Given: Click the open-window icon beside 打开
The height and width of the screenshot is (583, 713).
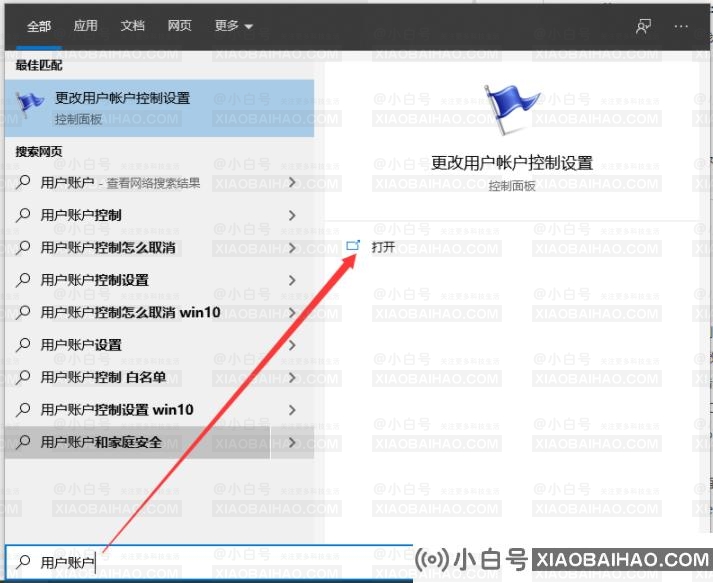Looking at the screenshot, I should pos(353,246).
